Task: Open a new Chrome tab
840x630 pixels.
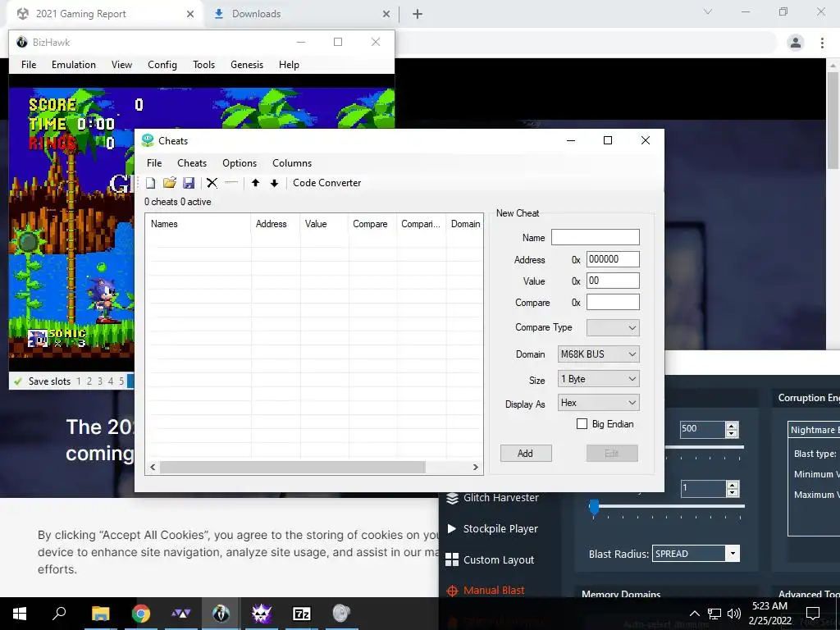Action: click(418, 14)
